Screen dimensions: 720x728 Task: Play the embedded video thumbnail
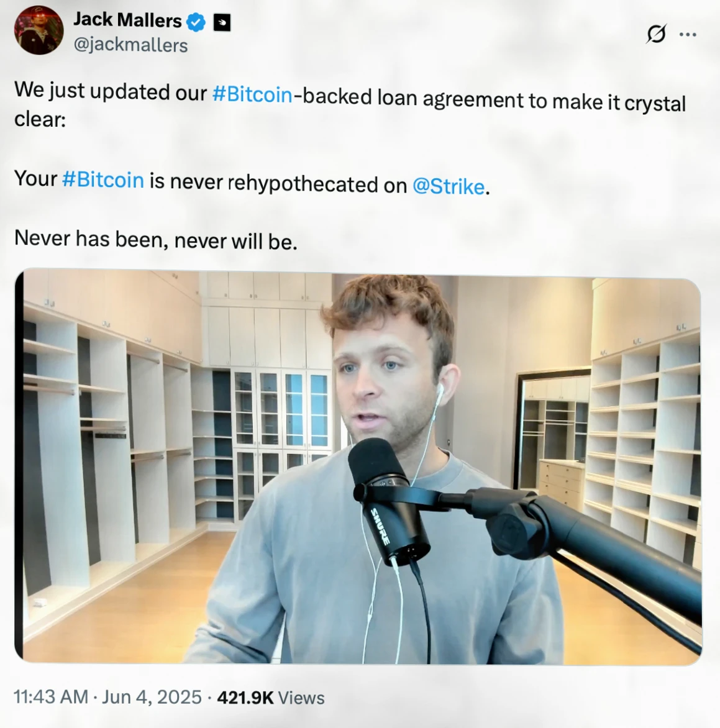[358, 467]
